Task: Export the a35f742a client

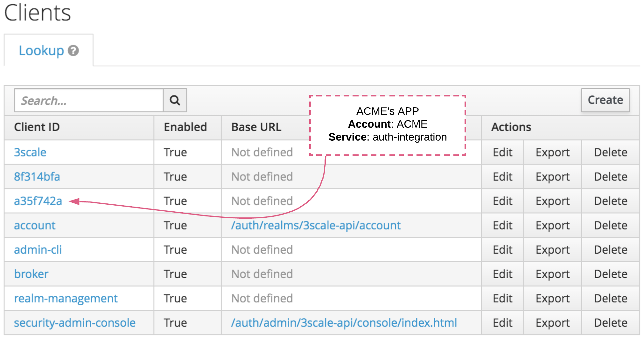Action: 552,201
